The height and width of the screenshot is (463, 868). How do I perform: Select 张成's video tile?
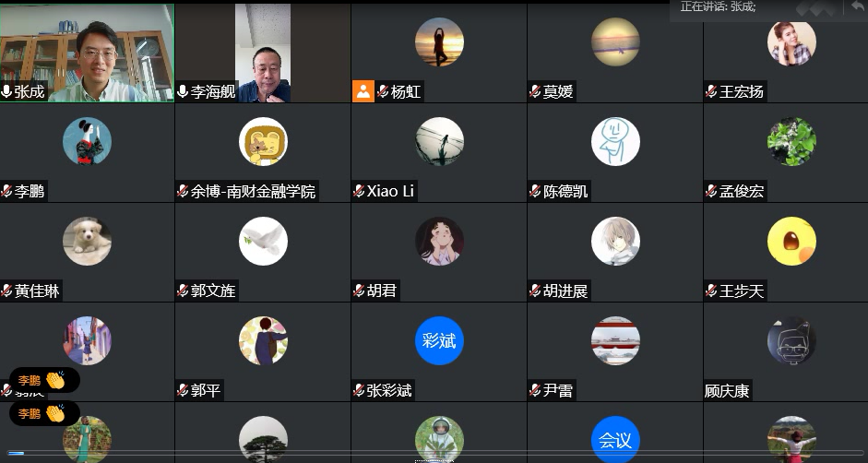tap(88, 53)
